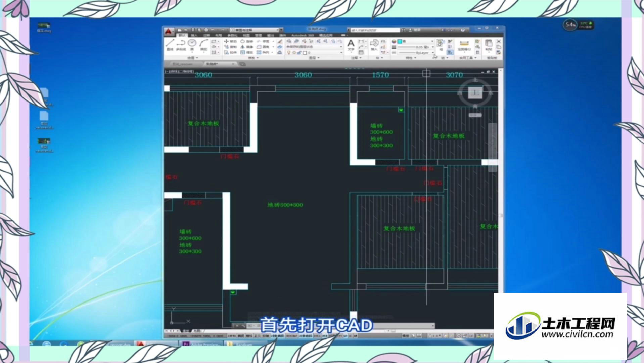Click the Model (模型) layout tab at bottom

(185, 331)
